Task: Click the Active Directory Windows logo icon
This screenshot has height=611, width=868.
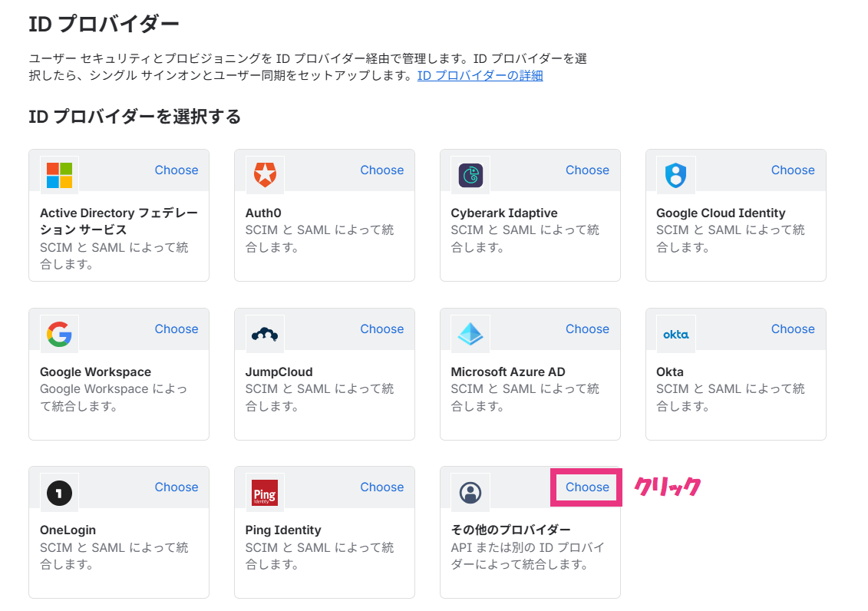Action: point(59,175)
